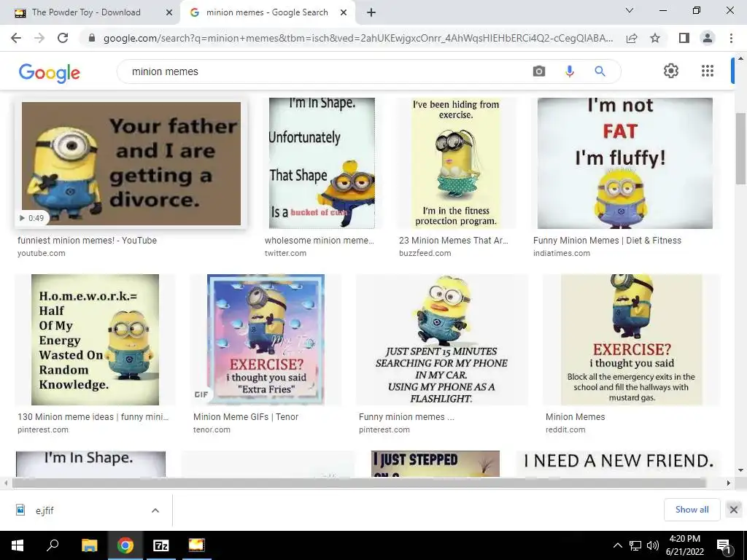Open '130 Minion meme ideas' pinterest link
This screenshot has width=747, height=560.
click(x=93, y=416)
